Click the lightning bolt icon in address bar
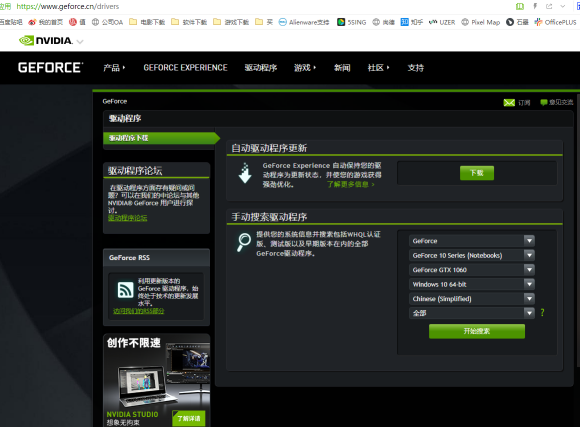The image size is (580, 427). (x=535, y=6)
